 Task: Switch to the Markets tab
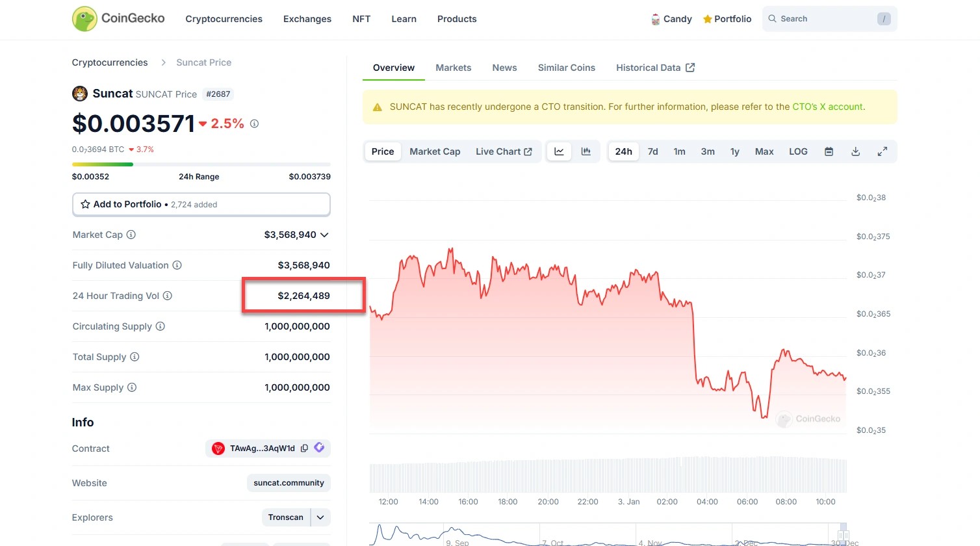pos(453,68)
